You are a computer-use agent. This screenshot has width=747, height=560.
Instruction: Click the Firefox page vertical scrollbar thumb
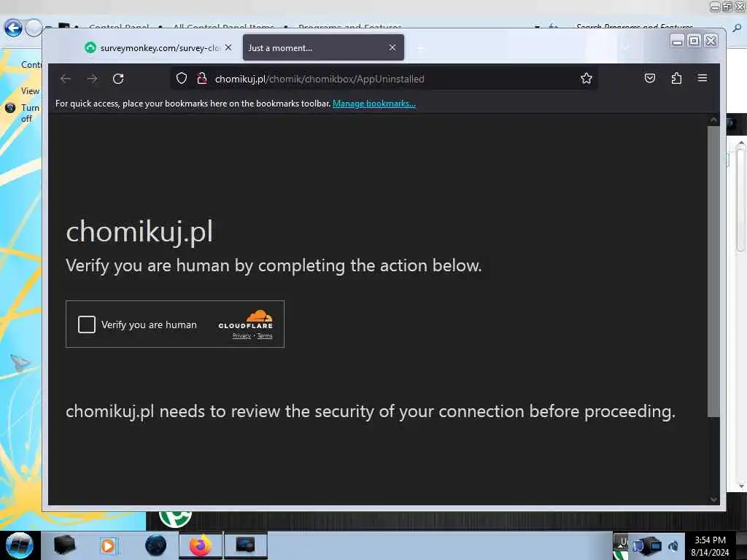point(713,271)
